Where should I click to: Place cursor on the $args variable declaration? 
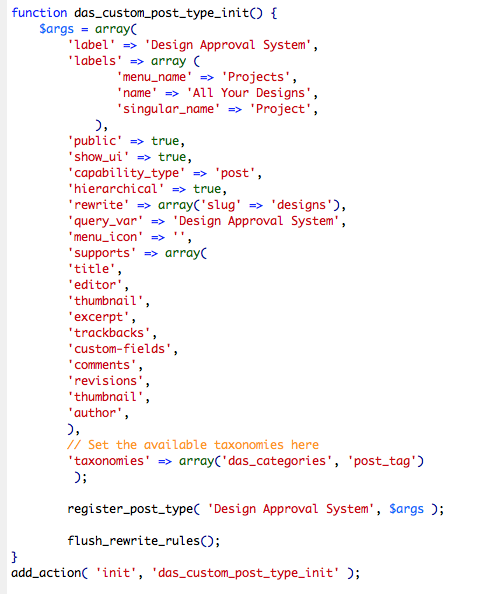(x=56, y=29)
